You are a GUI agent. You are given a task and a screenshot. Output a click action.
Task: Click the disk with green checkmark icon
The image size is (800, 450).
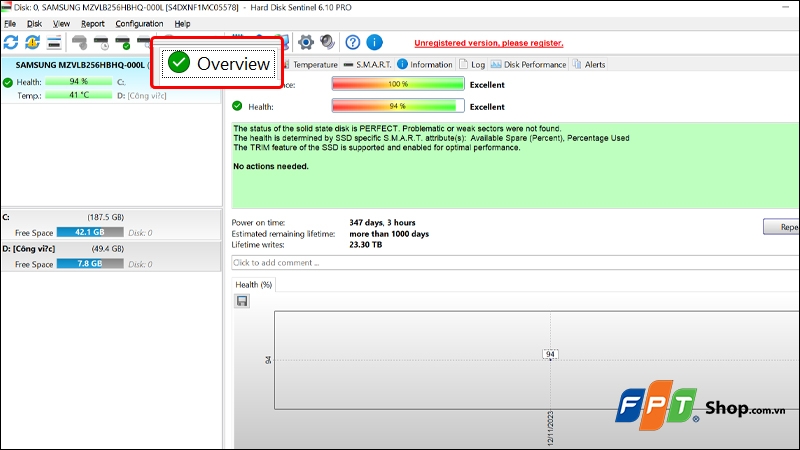pyautogui.click(x=122, y=42)
